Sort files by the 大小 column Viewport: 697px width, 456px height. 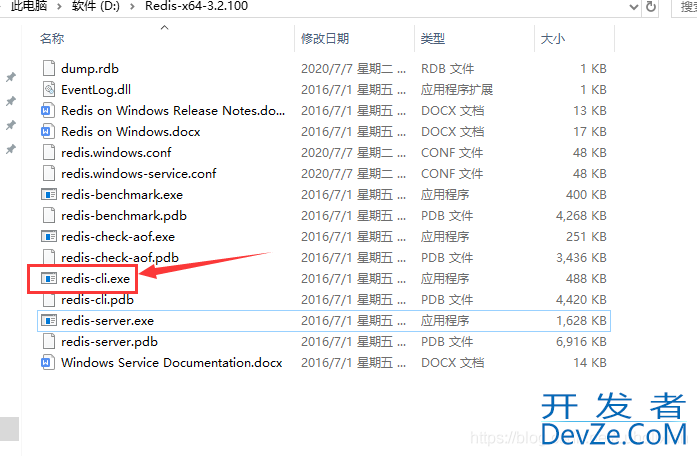click(553, 39)
